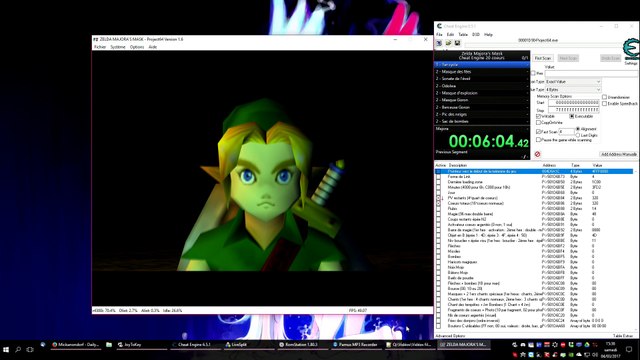Open the Scan Type dropdown
640x360 pixels.
(x=573, y=82)
